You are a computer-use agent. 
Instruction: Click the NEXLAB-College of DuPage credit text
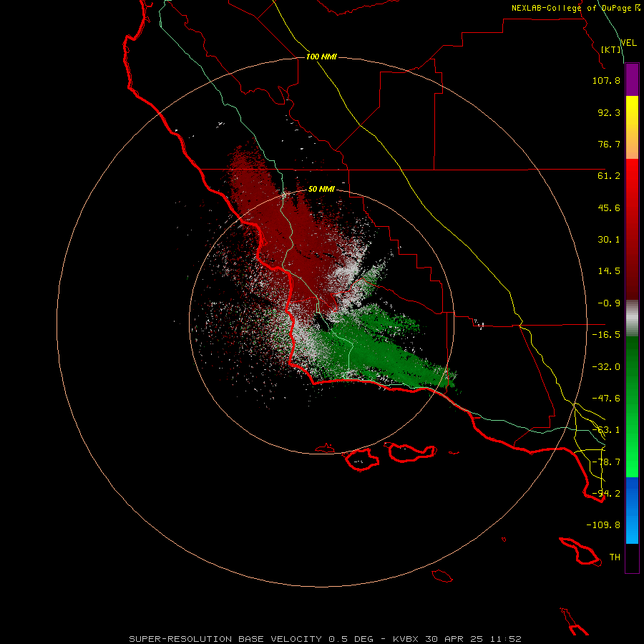click(x=575, y=8)
